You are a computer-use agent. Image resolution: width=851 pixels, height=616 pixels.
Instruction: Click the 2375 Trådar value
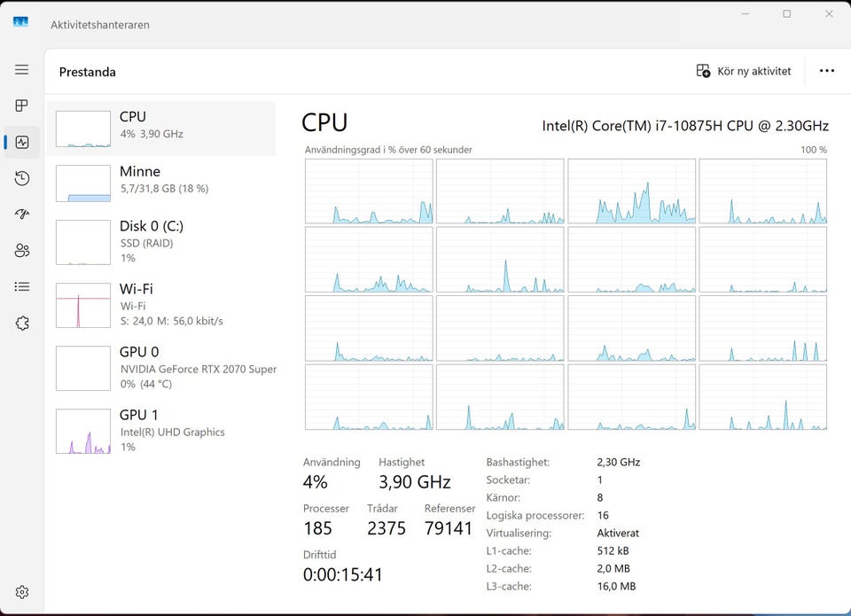point(386,528)
